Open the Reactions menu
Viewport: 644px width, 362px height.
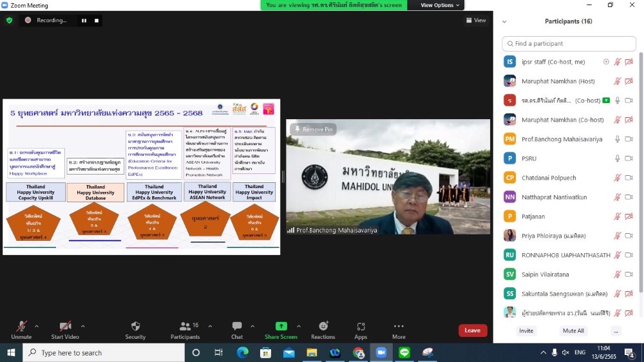[323, 327]
